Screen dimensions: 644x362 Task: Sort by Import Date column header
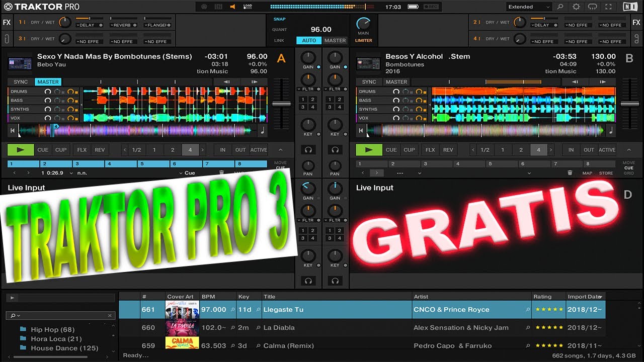[586, 297]
